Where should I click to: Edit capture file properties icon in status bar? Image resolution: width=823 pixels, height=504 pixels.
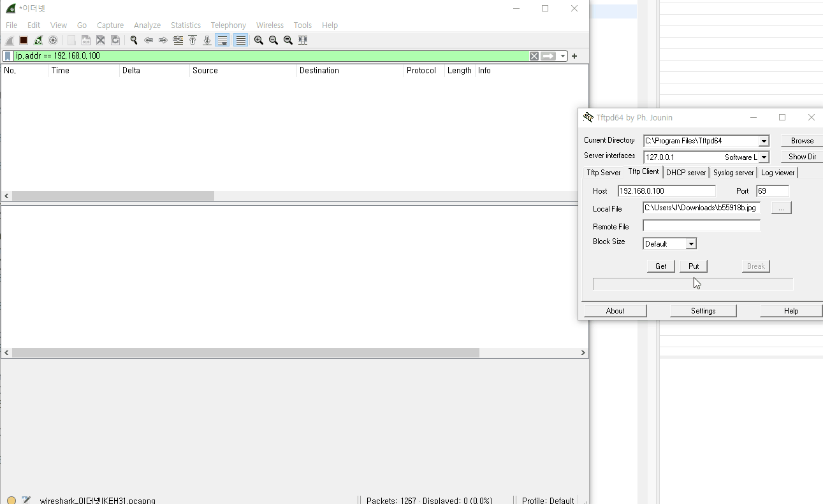26,500
